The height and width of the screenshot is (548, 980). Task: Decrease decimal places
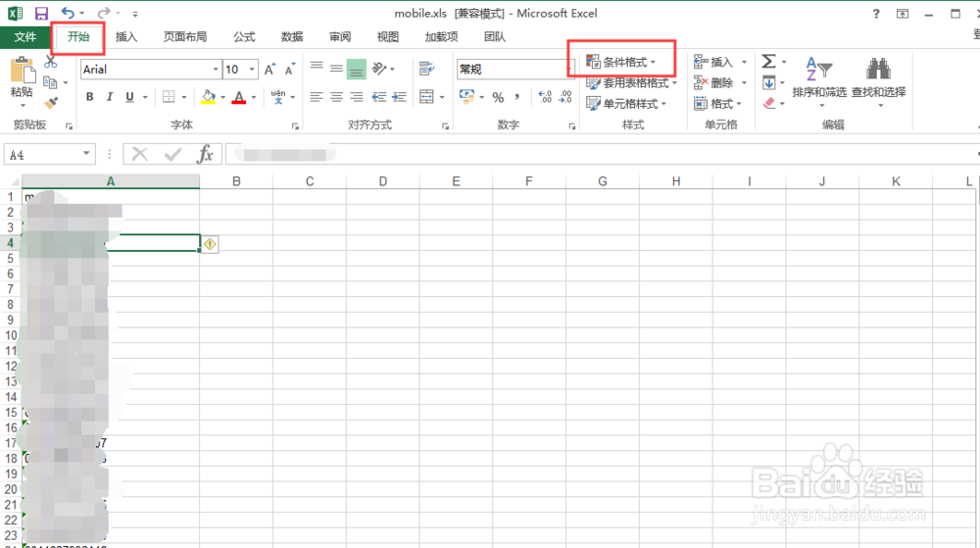[565, 97]
